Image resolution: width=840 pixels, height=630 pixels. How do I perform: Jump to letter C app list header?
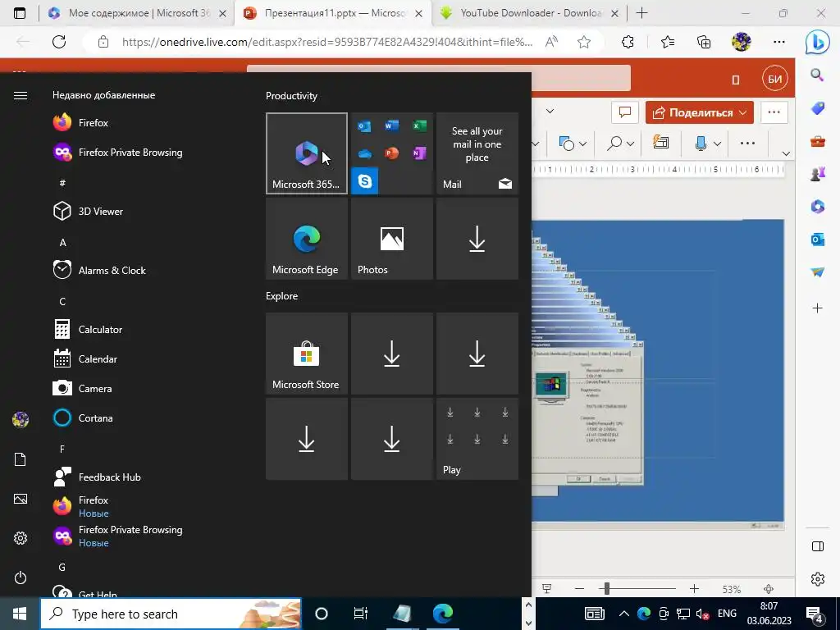(62, 301)
